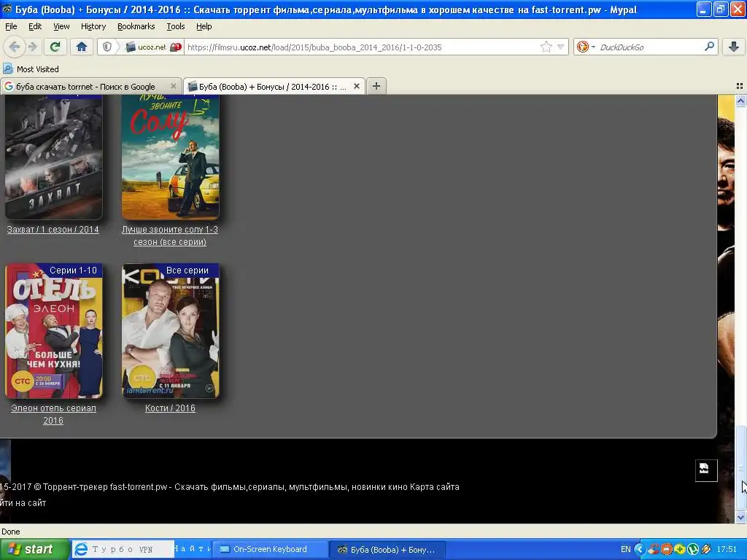
Task: Go forward with the Forward arrow button
Action: click(33, 47)
